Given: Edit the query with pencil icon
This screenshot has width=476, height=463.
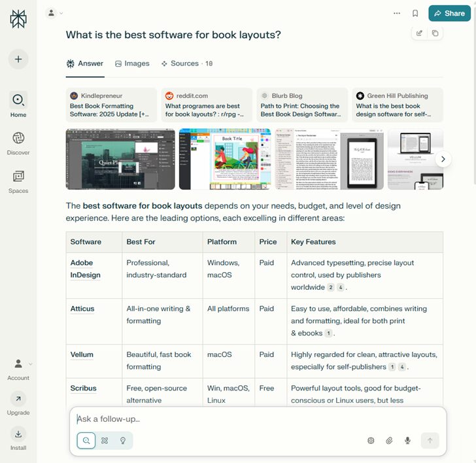Looking at the screenshot, I should tap(419, 33).
